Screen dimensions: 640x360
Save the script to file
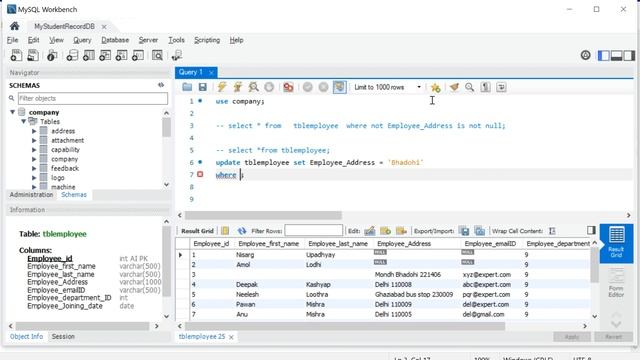click(x=202, y=87)
